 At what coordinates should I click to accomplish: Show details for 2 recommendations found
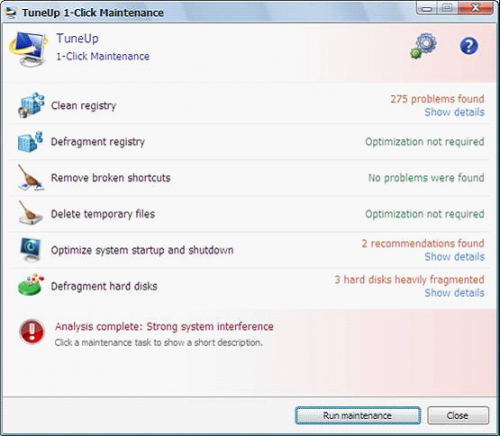[x=454, y=257]
